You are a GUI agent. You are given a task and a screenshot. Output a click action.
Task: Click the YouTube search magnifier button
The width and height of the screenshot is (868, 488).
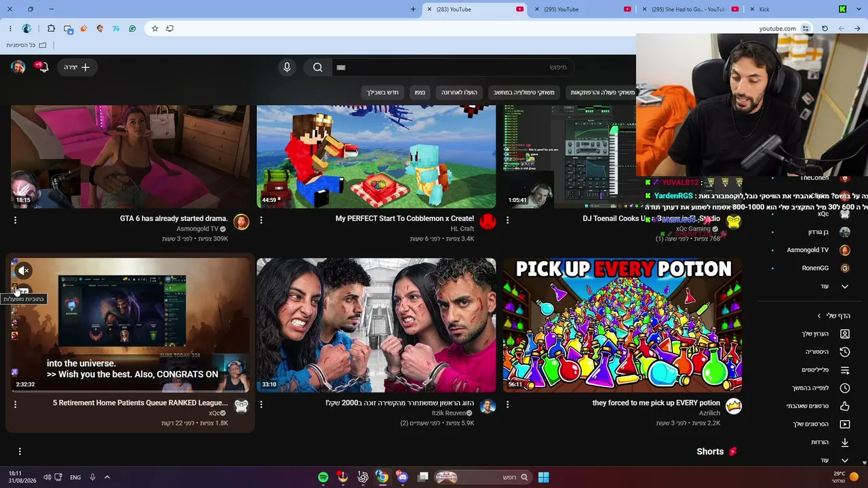pos(317,67)
